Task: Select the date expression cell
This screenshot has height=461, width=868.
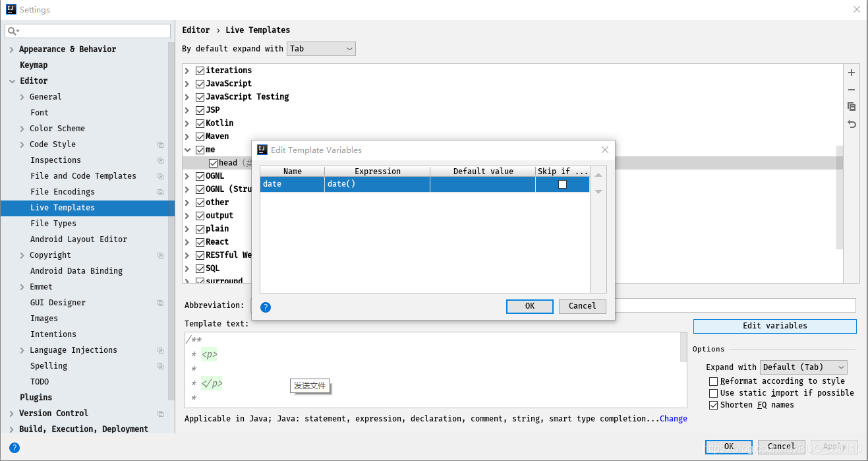Action: click(376, 183)
